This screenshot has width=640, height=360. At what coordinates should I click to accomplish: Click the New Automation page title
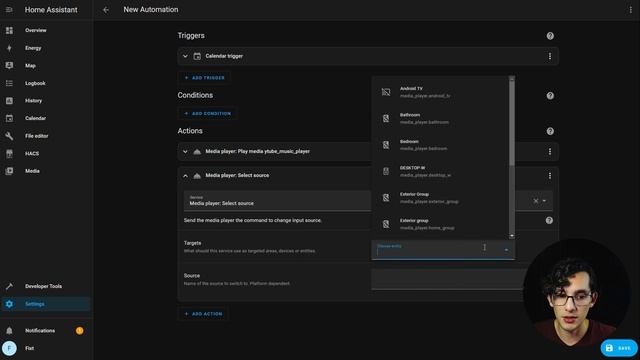tap(151, 9)
